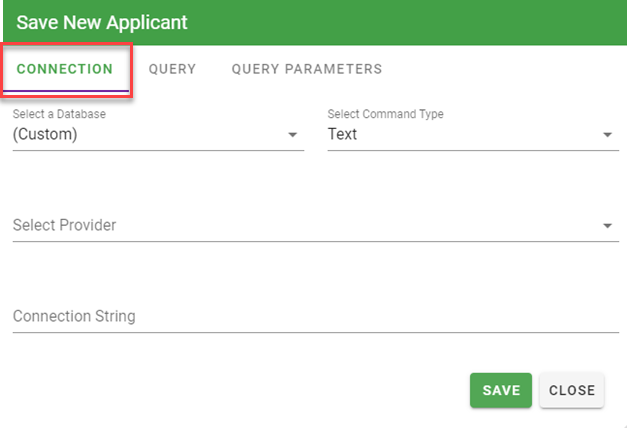Click the Close button

pyautogui.click(x=571, y=390)
